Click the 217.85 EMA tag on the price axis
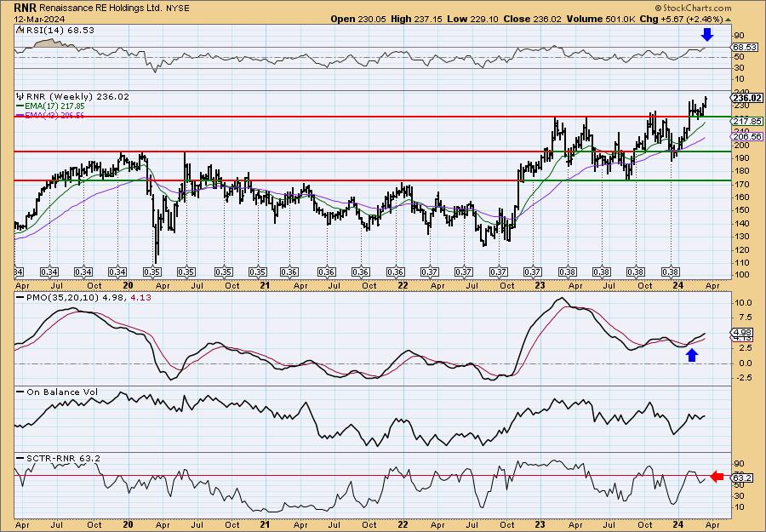 click(747, 121)
